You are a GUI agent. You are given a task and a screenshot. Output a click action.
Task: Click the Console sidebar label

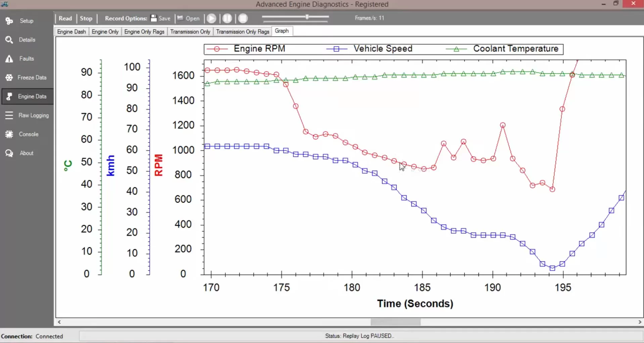[x=29, y=134]
